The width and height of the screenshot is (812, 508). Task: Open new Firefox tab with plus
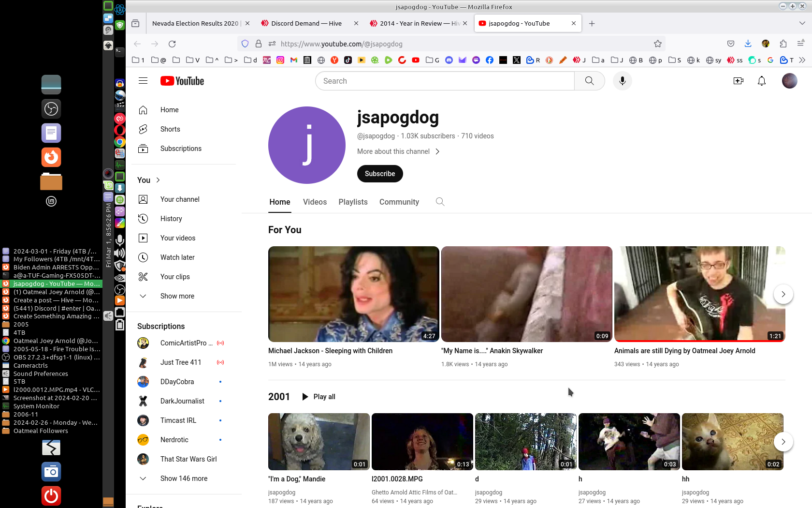592,23
